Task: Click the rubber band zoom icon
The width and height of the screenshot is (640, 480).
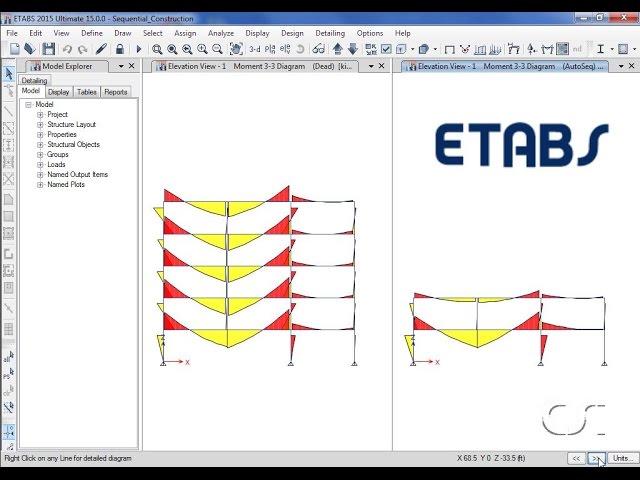Action: point(157,49)
